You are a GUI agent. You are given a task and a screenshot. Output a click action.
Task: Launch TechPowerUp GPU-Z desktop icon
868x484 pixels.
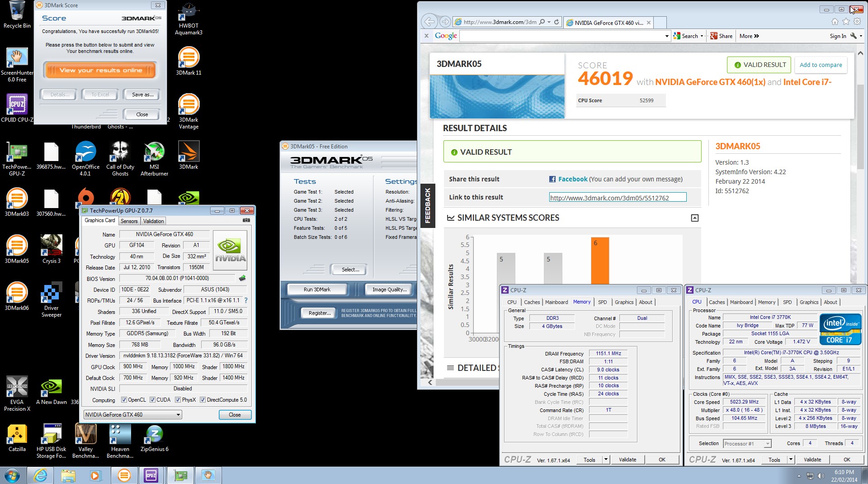click(x=17, y=158)
